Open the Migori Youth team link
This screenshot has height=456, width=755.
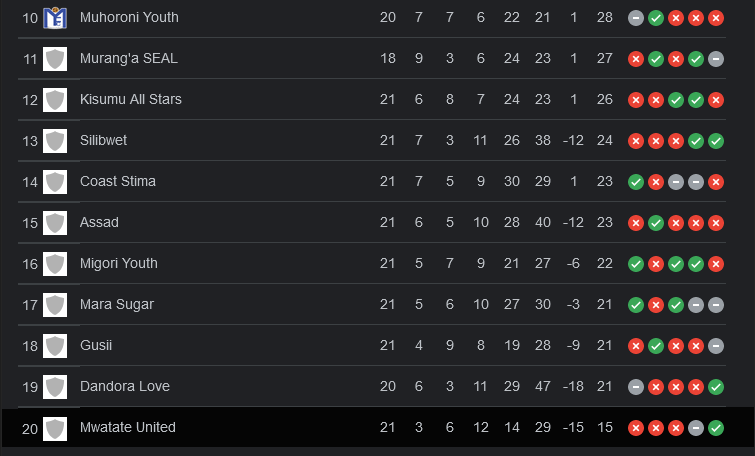[118, 263]
